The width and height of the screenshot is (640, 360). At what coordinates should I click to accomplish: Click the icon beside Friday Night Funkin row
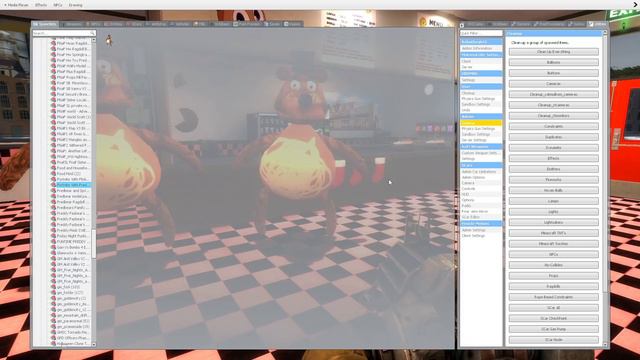coord(53,236)
